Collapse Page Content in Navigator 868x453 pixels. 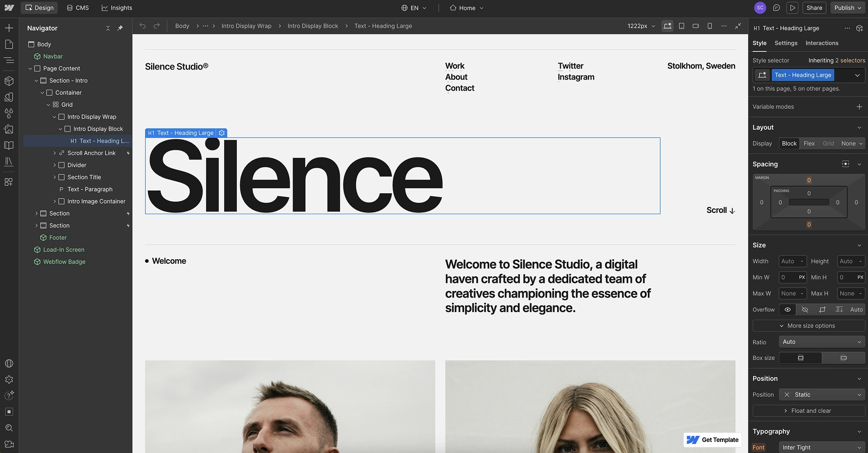point(30,68)
